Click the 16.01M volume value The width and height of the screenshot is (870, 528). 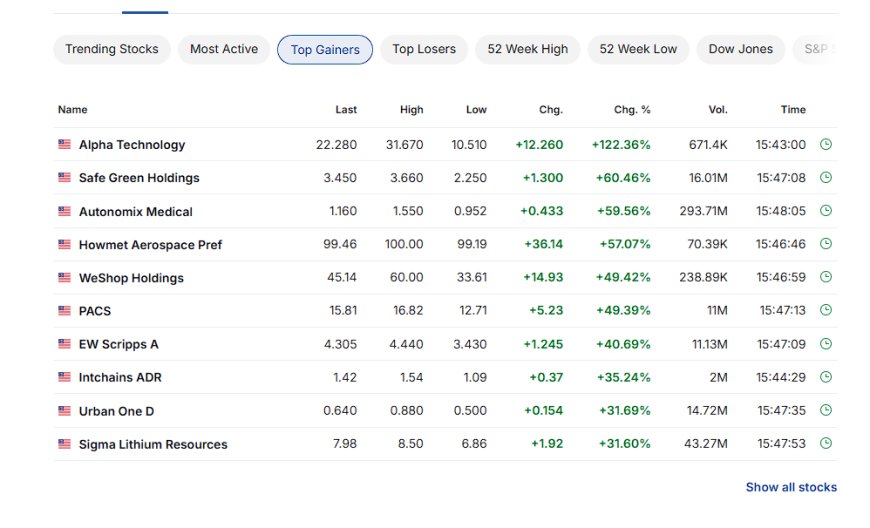pos(708,178)
